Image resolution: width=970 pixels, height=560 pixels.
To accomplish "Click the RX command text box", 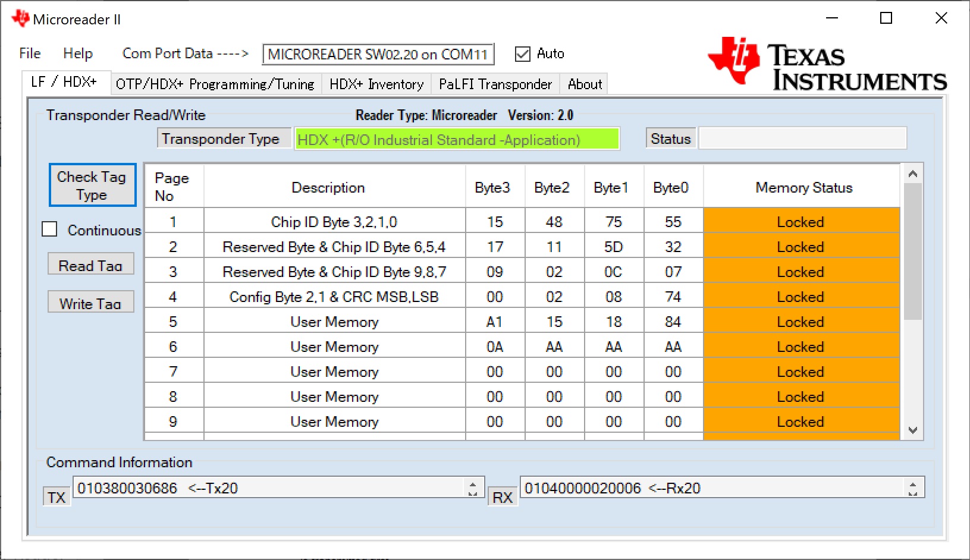I will click(x=722, y=487).
